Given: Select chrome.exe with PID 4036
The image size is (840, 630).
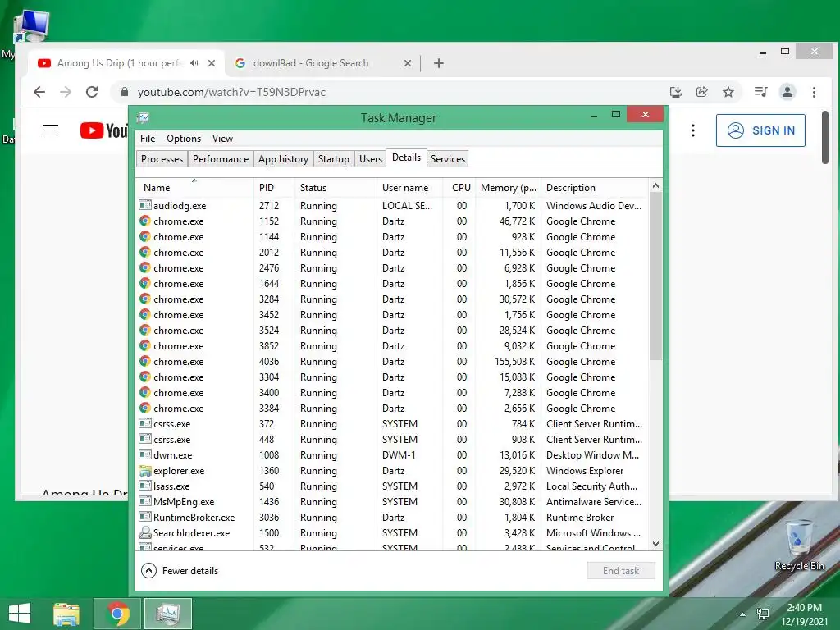Looking at the screenshot, I should (x=392, y=362).
